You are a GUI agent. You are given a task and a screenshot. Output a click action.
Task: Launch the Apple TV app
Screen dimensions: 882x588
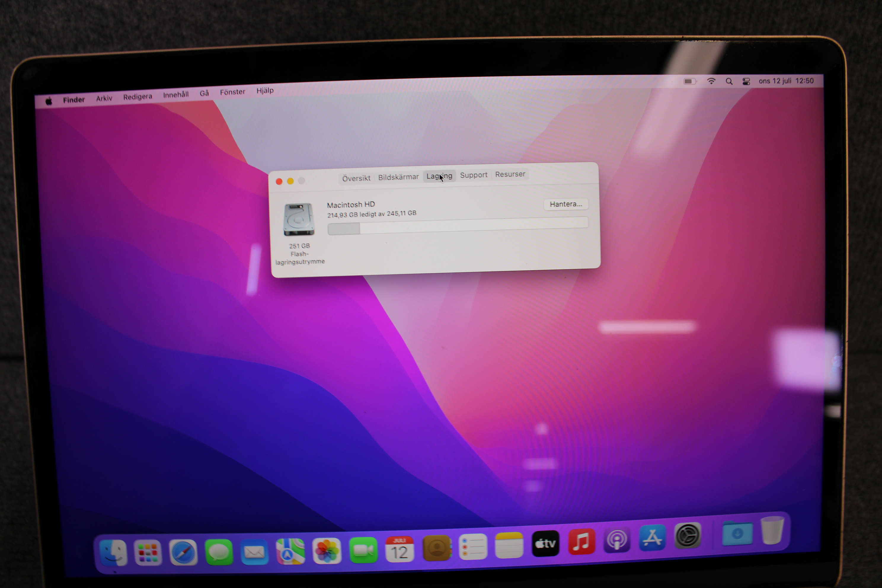[545, 543]
